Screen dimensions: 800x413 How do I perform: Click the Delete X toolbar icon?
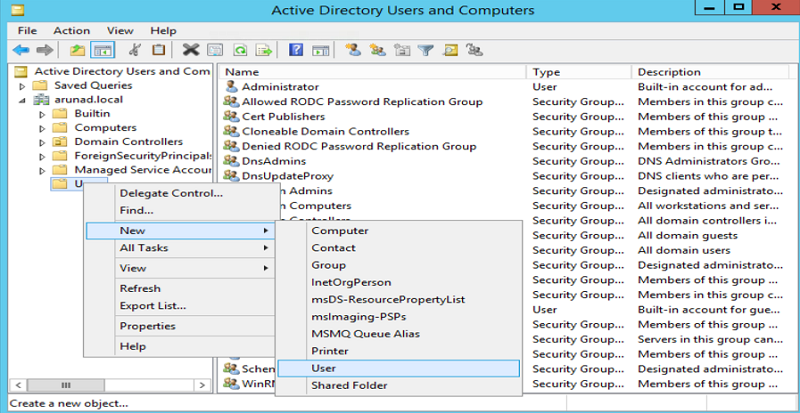[191, 50]
